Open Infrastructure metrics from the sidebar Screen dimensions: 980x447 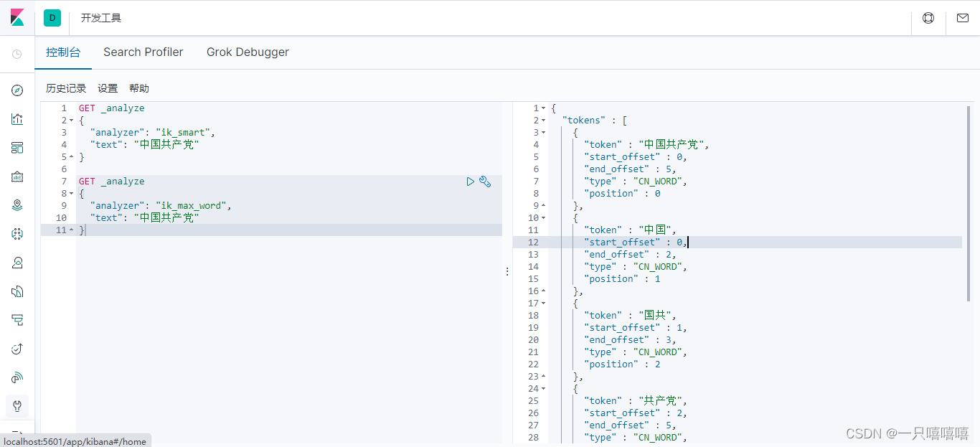tap(17, 263)
